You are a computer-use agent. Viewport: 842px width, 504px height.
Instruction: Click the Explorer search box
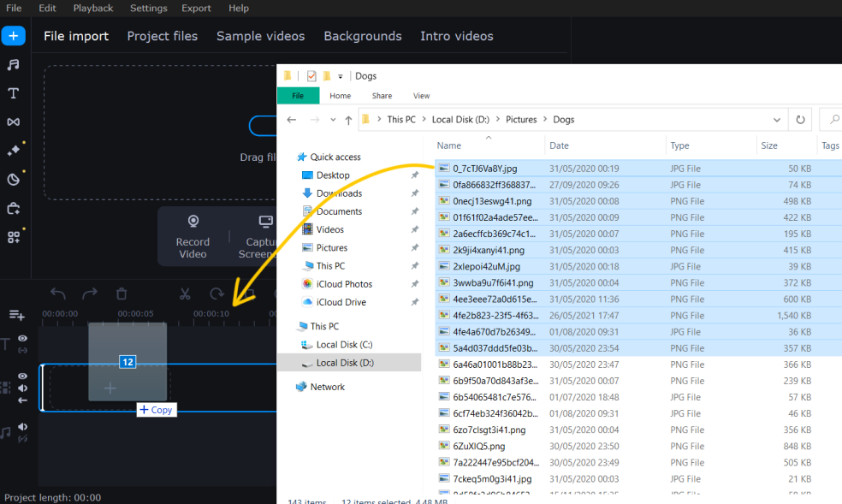[x=831, y=120]
